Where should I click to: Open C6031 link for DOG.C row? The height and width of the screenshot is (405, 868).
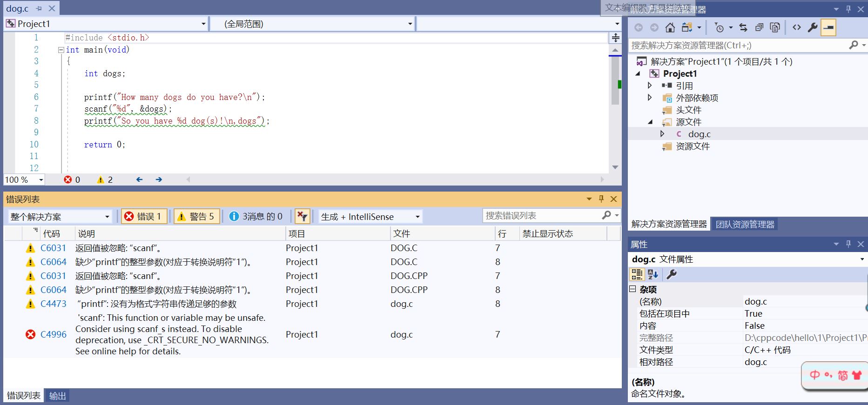click(54, 248)
